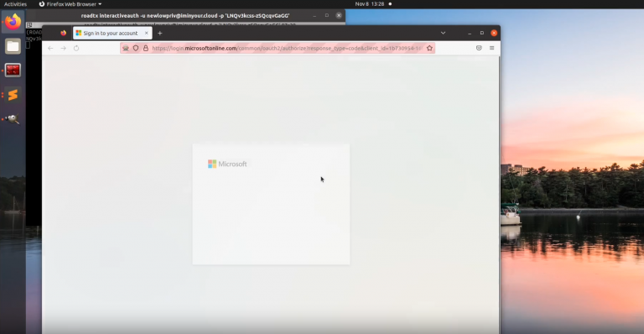Bookmark this page with the star icon

pos(429,48)
